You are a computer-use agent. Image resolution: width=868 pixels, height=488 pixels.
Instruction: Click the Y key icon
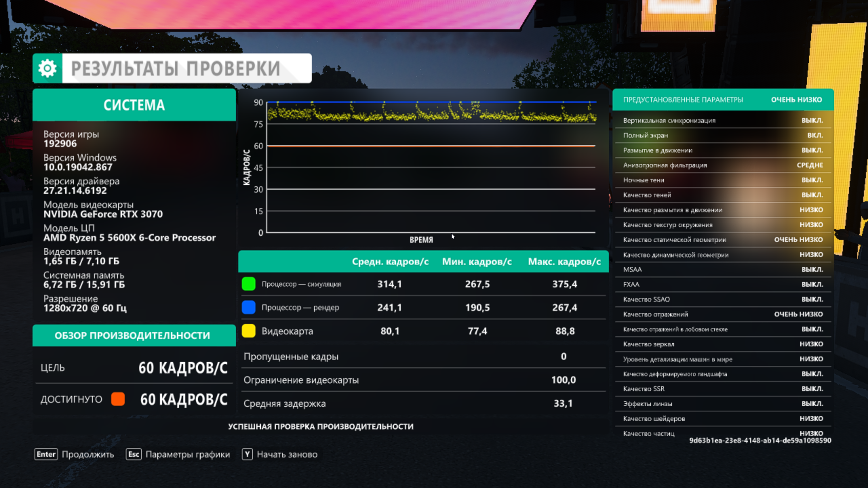(x=247, y=454)
